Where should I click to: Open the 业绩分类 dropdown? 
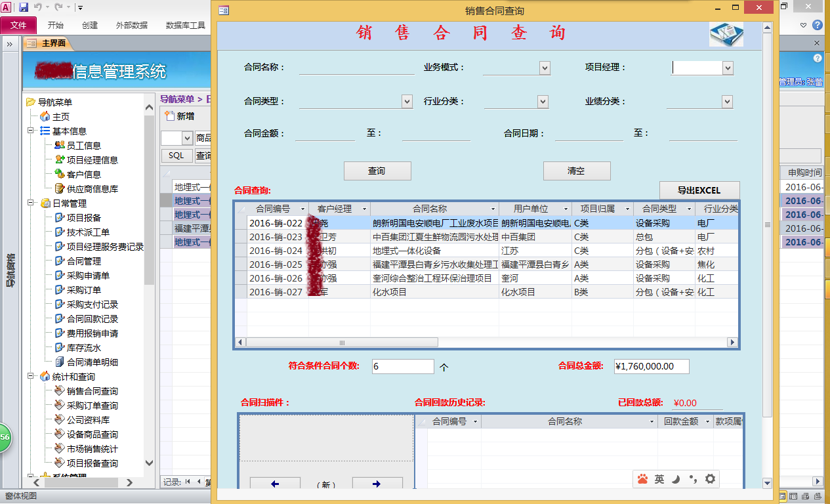[x=727, y=102]
